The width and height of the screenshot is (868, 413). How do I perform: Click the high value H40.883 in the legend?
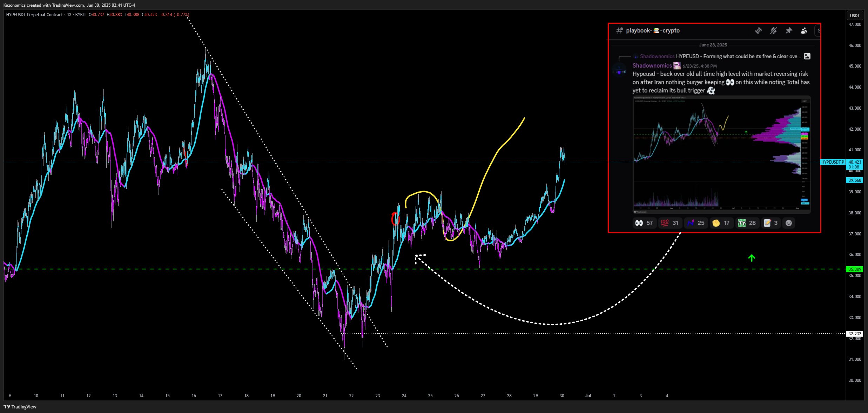(x=114, y=15)
